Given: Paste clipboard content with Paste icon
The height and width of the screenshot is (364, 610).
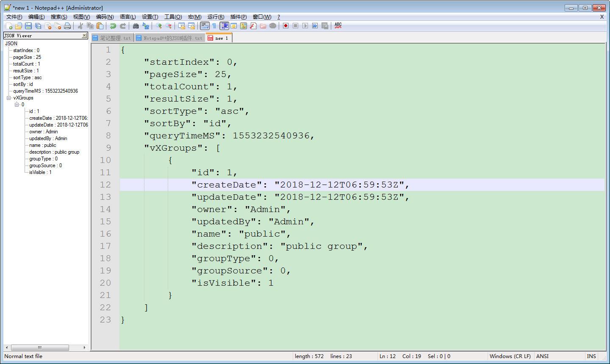Looking at the screenshot, I should (100, 26).
